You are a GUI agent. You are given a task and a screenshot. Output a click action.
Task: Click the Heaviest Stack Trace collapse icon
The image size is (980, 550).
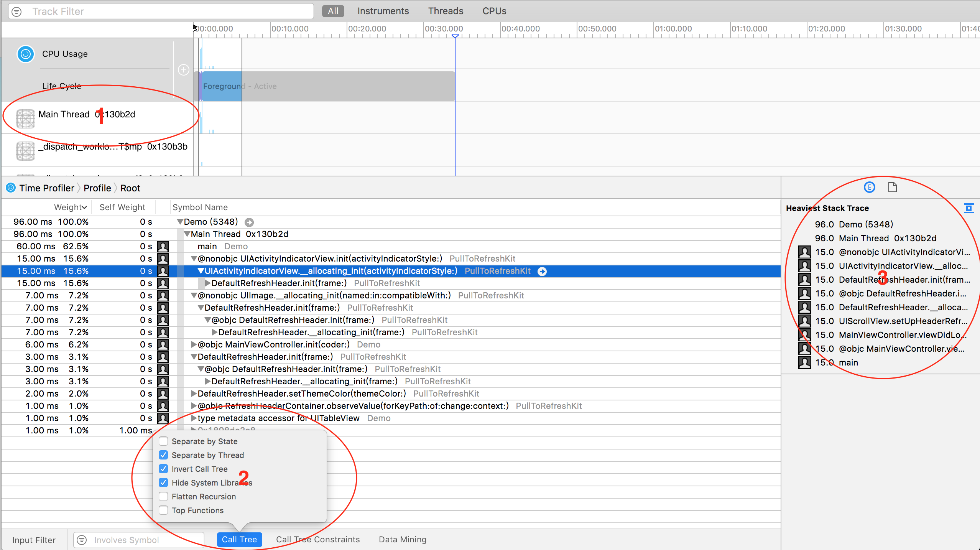pos(968,208)
